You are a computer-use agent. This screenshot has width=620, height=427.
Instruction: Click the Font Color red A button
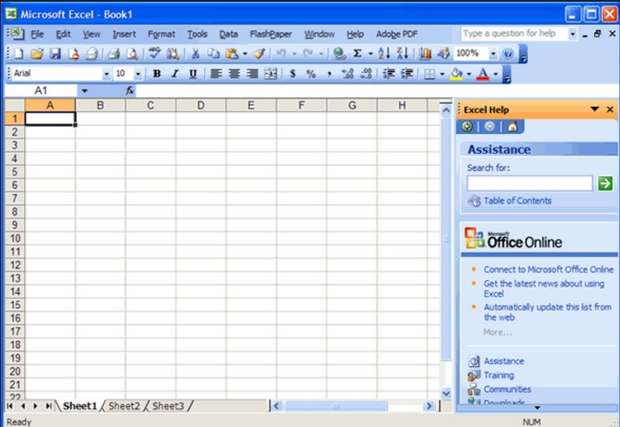(483, 74)
